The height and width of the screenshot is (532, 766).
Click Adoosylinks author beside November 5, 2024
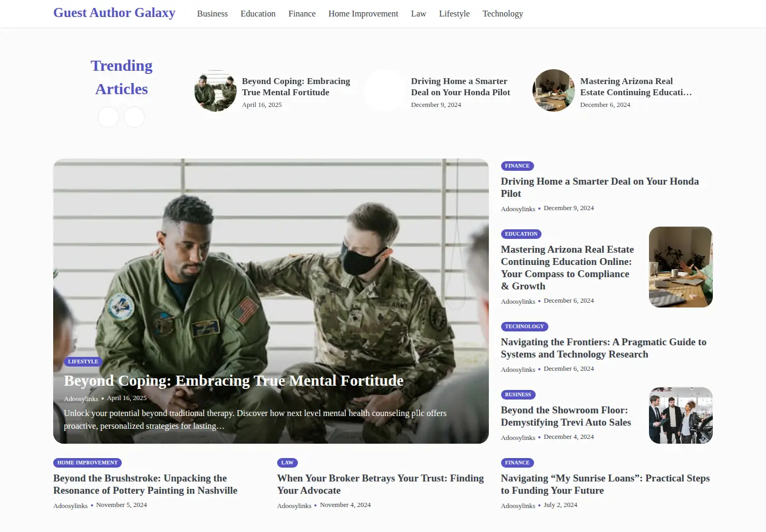click(x=70, y=506)
